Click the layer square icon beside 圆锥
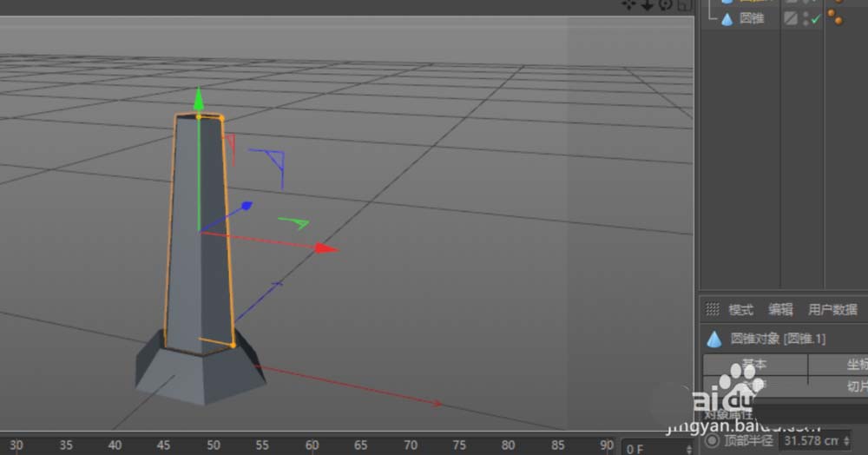Image resolution: width=868 pixels, height=455 pixels. pyautogui.click(x=791, y=18)
